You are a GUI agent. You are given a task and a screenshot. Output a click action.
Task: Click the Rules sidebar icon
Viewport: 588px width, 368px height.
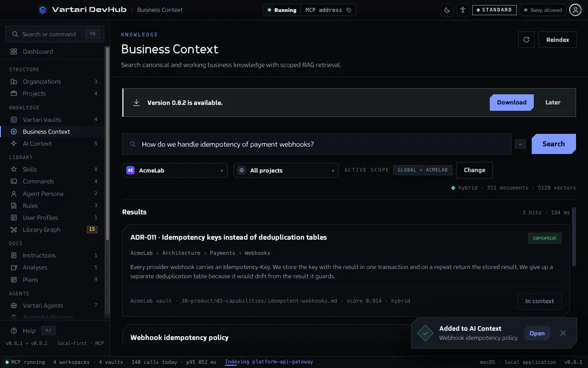(14, 206)
